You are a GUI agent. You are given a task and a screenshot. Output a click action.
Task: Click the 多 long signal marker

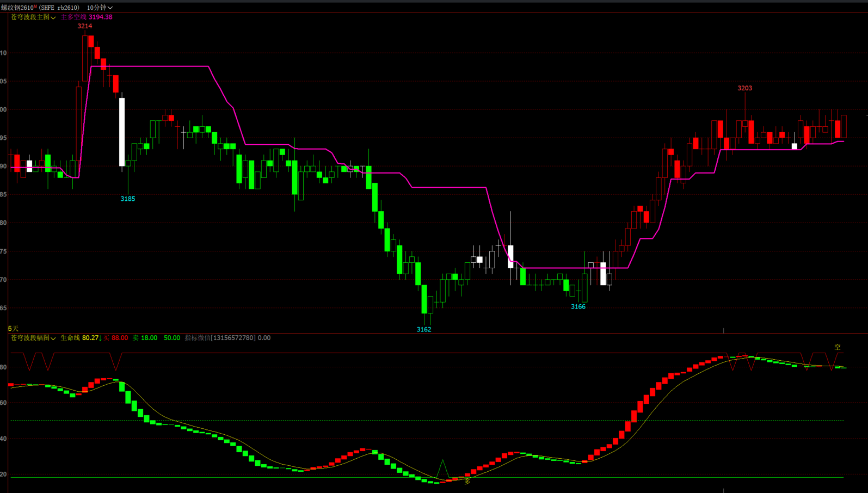click(467, 481)
